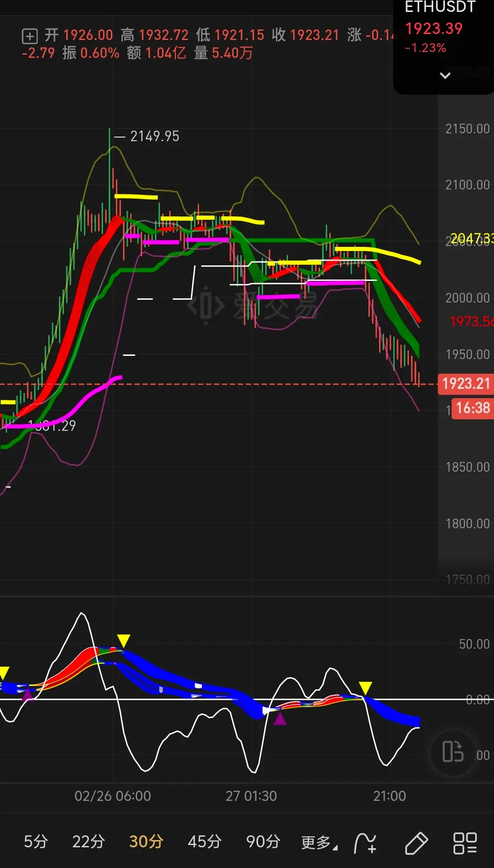Tap the 2100.00 price axis label
Screen dimensions: 494x868
(x=467, y=185)
